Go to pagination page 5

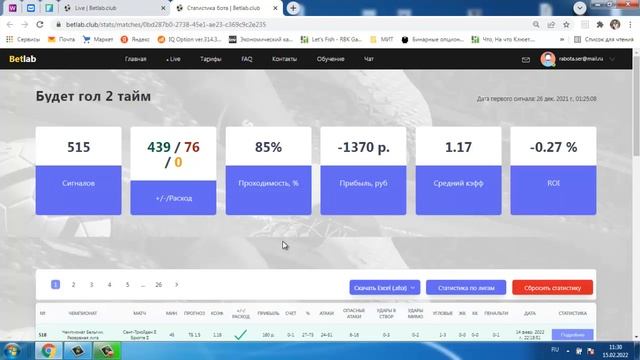point(127,284)
